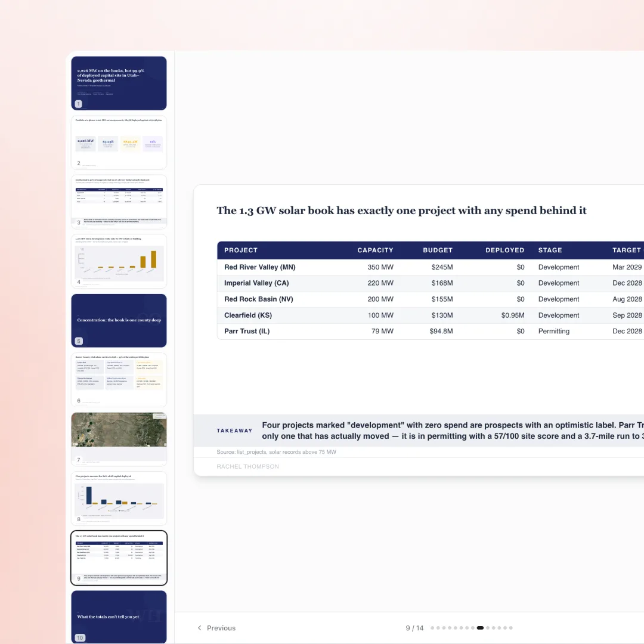
Task: Click the 'Source: list_projects' footnote
Action: point(276,452)
